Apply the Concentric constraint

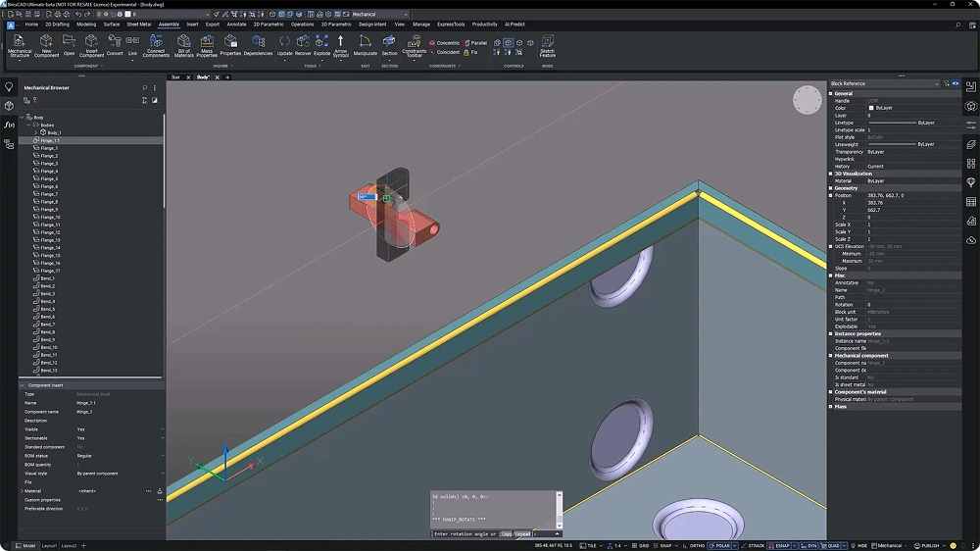(x=444, y=43)
